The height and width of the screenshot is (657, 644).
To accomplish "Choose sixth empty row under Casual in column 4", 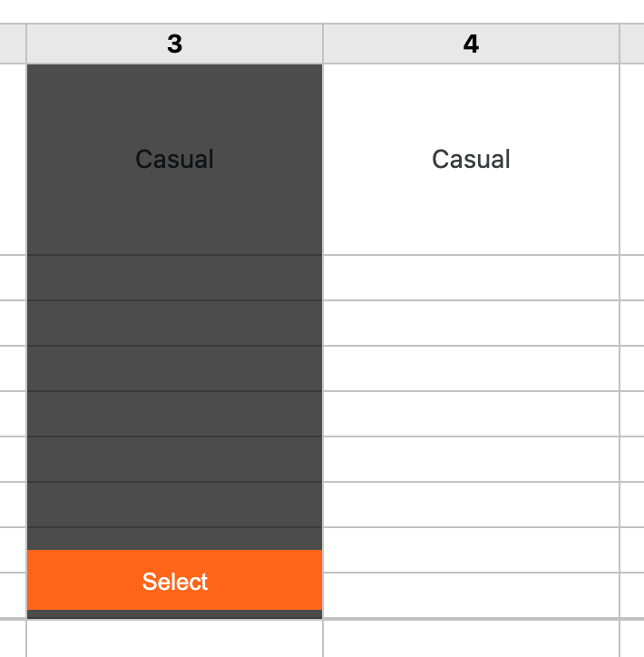I will [471, 505].
